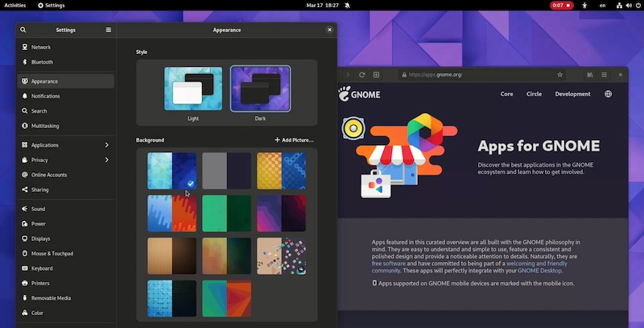
Task: Click the Printers icon in sidebar
Action: point(25,283)
